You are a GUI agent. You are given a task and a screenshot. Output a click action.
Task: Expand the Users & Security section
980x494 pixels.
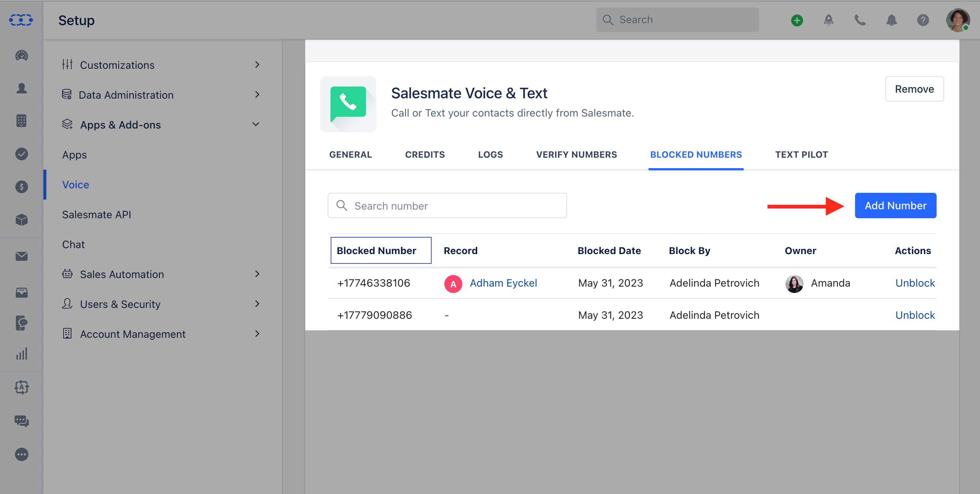pos(161,304)
